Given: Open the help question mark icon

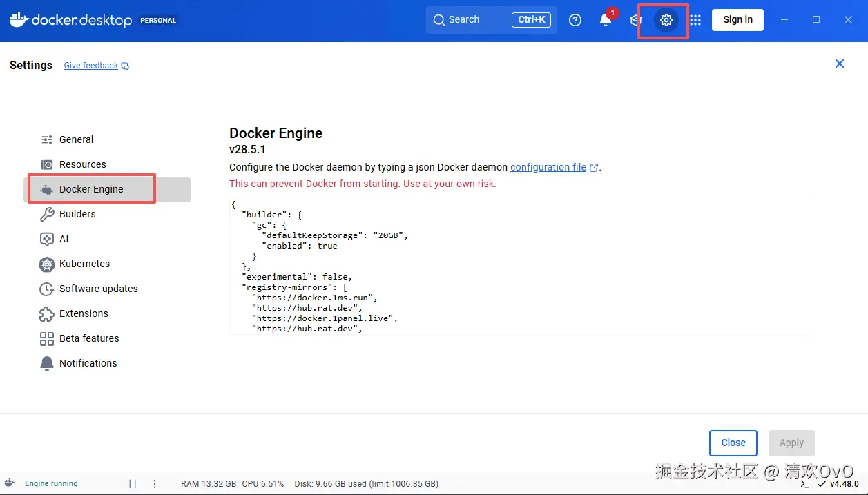Looking at the screenshot, I should pos(575,20).
